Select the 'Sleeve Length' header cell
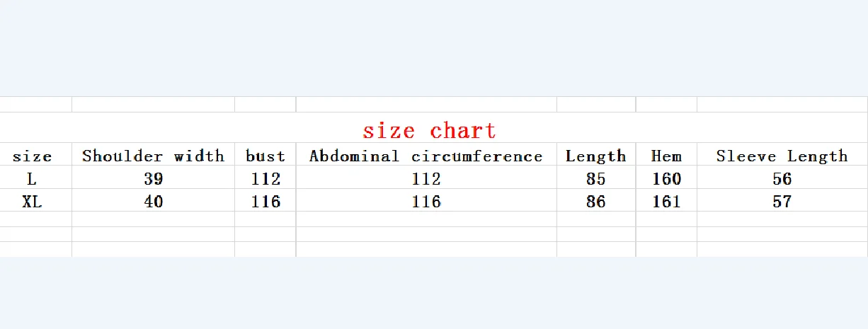This screenshot has width=868, height=329. [782, 156]
